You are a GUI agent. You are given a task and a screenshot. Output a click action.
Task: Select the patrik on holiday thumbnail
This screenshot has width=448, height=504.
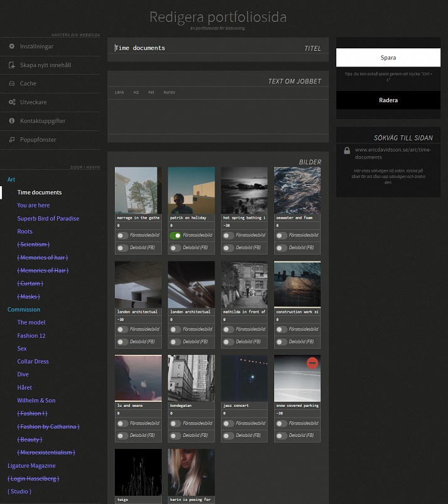(191, 191)
